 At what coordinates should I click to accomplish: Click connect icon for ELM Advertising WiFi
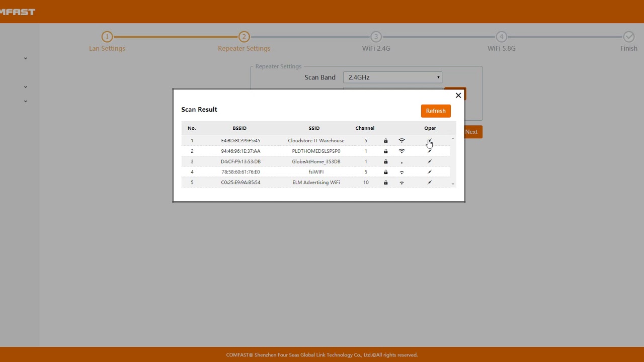[430, 183]
